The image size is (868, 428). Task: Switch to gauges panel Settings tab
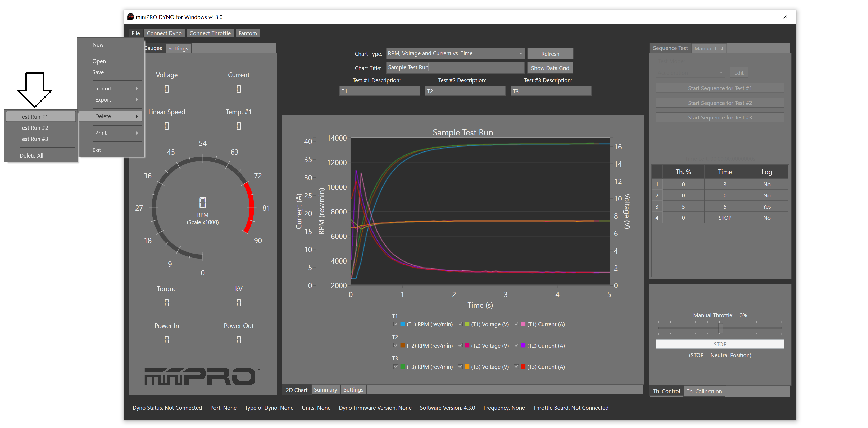click(x=178, y=48)
